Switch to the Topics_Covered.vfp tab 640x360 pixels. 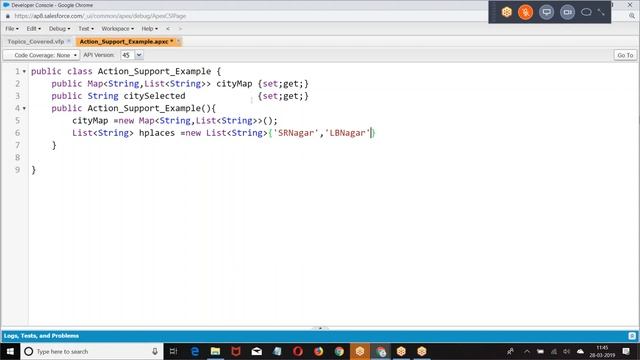(x=36, y=42)
